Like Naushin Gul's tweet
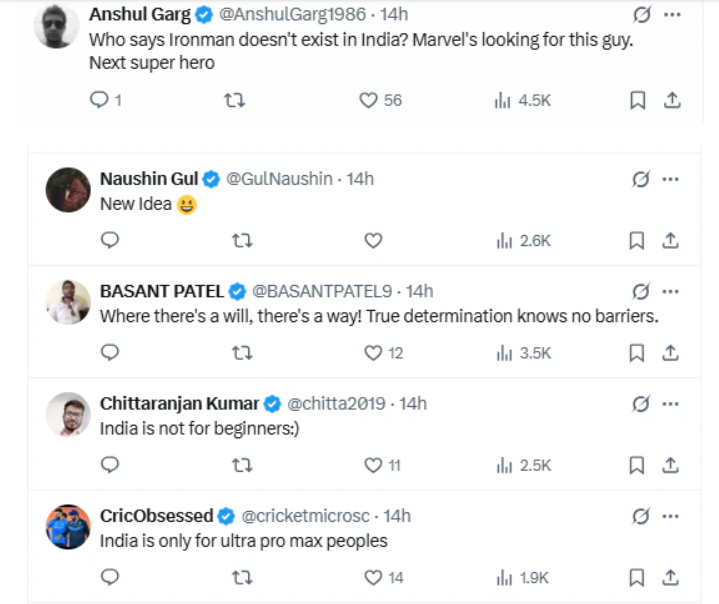This screenshot has width=719, height=604. [x=373, y=240]
